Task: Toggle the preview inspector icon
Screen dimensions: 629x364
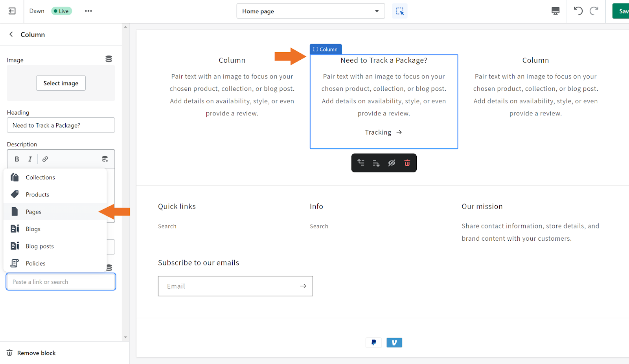Action: (400, 11)
